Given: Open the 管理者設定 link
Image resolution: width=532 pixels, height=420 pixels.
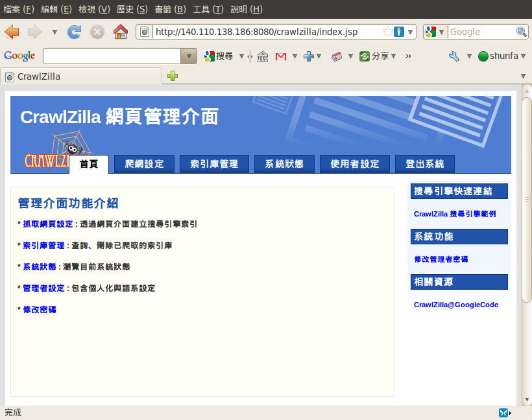Looking at the screenshot, I should (43, 288).
